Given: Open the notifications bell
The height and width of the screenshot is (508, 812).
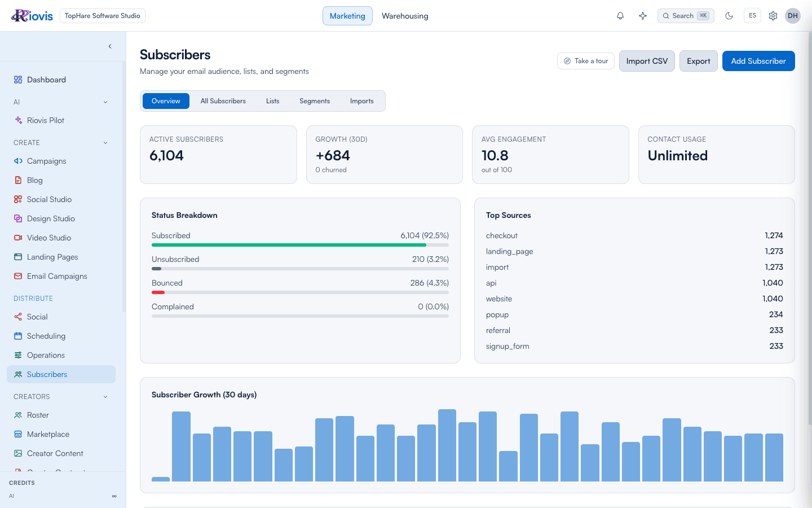Looking at the screenshot, I should pyautogui.click(x=620, y=16).
